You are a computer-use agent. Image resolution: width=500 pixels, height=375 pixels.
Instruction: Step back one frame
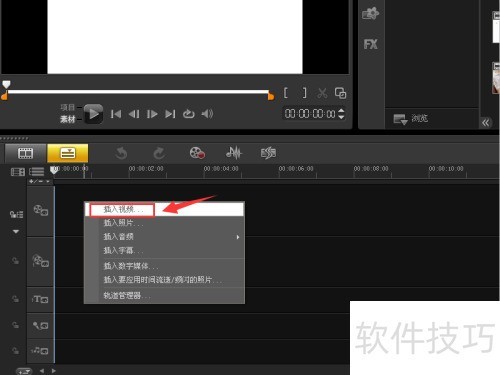tap(134, 114)
